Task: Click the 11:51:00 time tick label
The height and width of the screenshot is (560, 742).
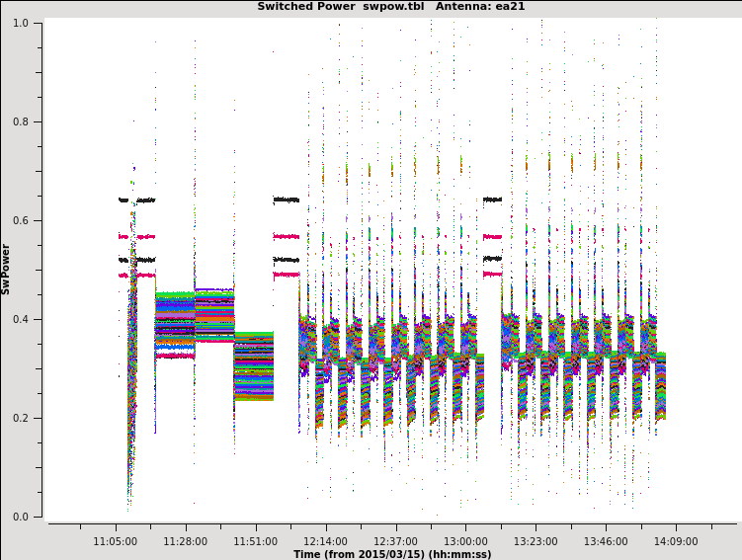Action: tap(256, 541)
